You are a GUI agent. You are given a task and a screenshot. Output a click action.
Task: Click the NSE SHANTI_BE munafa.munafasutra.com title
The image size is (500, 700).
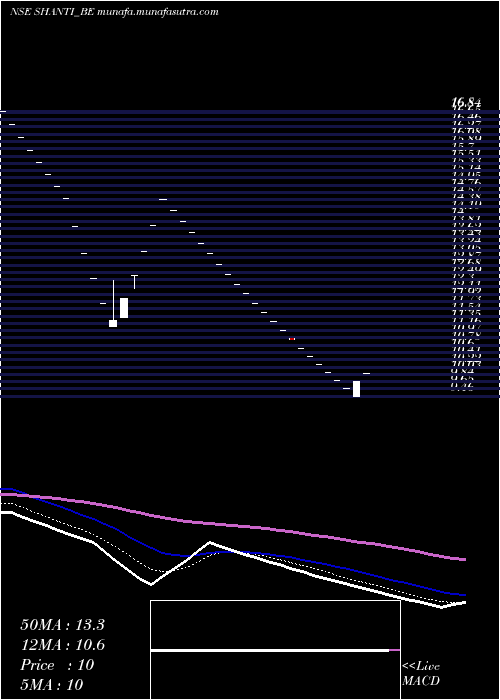tap(114, 12)
